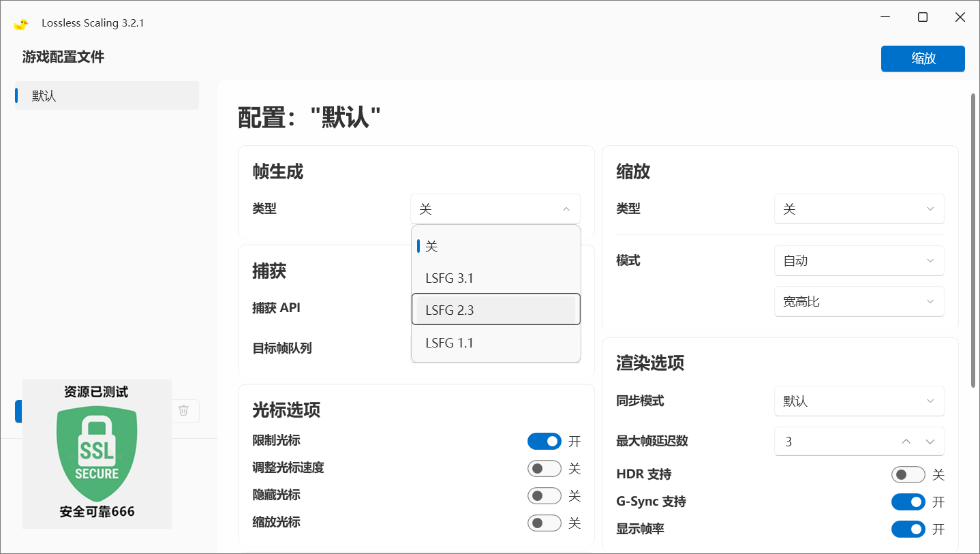Choose LSFG 1.1 from the list
This screenshot has width=980, height=554.
pyautogui.click(x=496, y=342)
